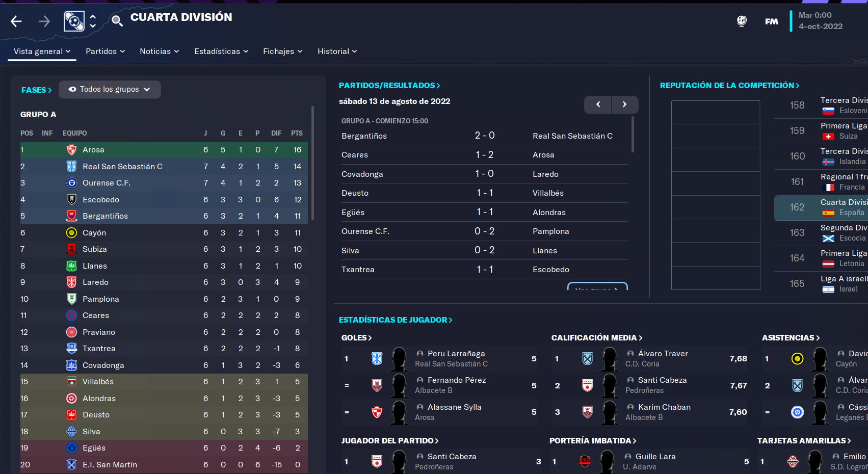
Task: Open the FASES link
Action: [37, 90]
